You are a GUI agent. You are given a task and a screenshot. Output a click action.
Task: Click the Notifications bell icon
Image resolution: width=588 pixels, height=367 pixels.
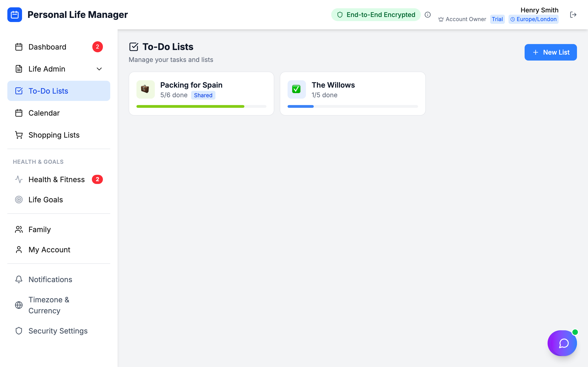[19, 279]
